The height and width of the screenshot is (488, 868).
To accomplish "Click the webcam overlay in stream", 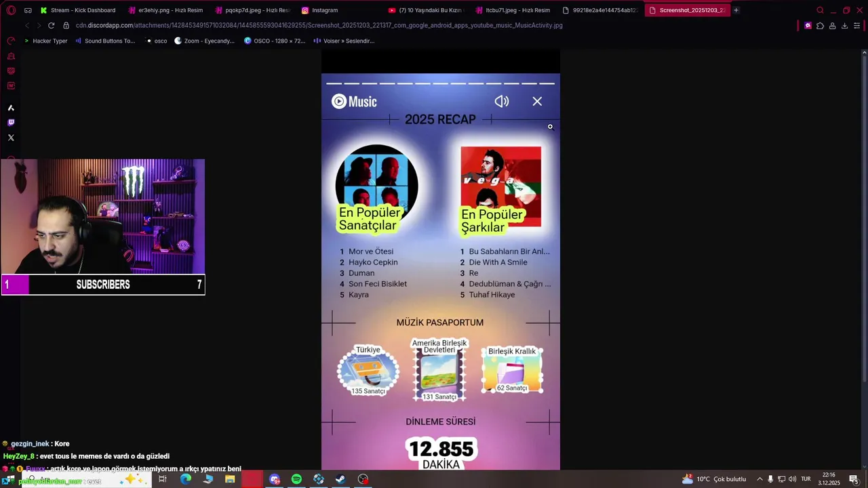I will click(103, 217).
